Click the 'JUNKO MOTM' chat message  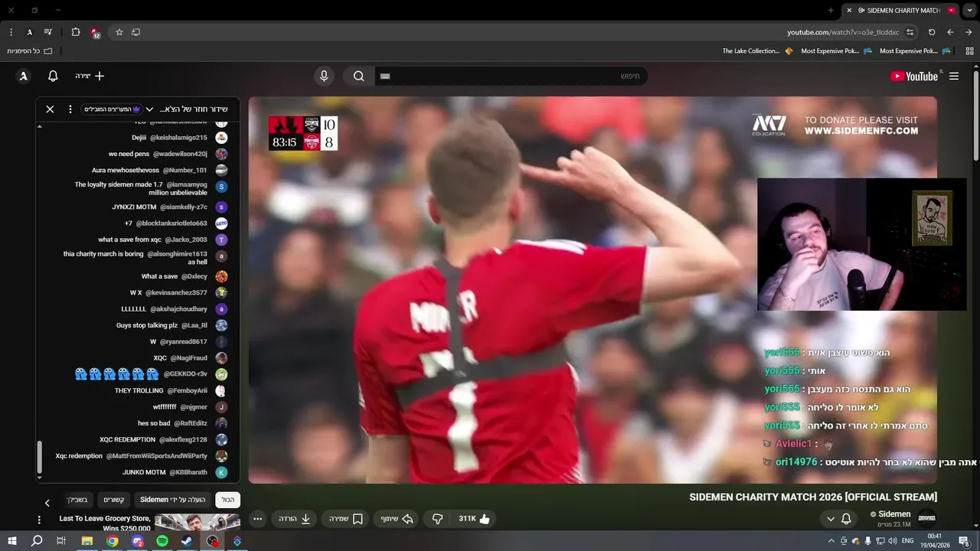pyautogui.click(x=144, y=472)
